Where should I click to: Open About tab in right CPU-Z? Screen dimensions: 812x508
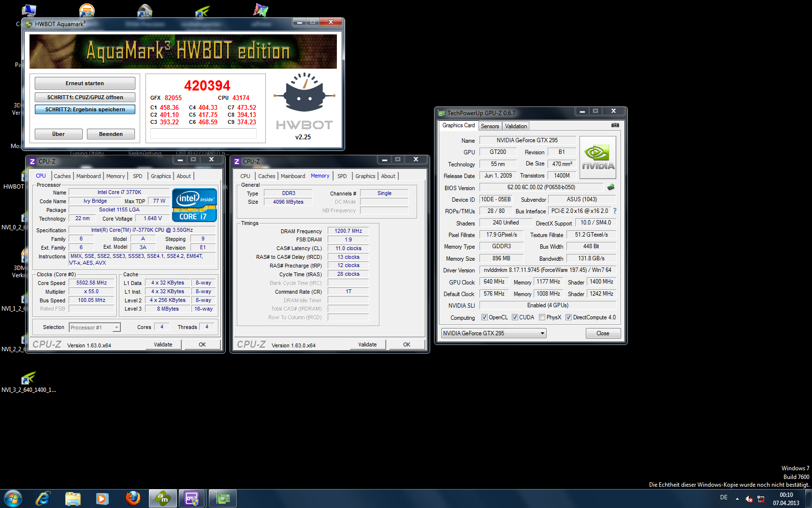(388, 176)
